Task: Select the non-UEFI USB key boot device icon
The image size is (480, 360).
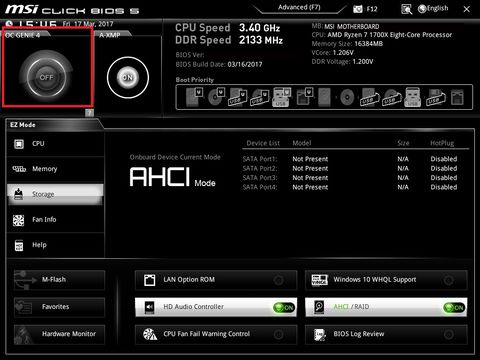Action: 413,97
